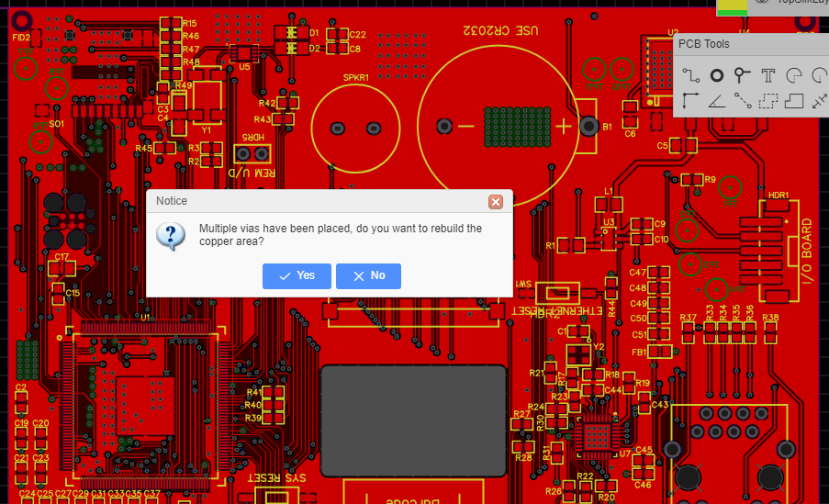
Task: Select the C43 capacitor label
Action: 659,405
